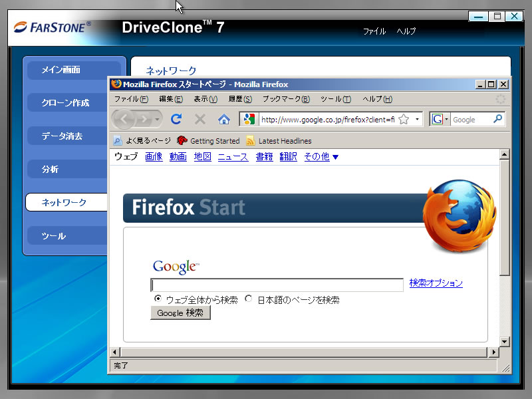The width and height of the screenshot is (532, 399).
Task: Click the search magnifier icon in Firefox
Action: click(x=497, y=119)
